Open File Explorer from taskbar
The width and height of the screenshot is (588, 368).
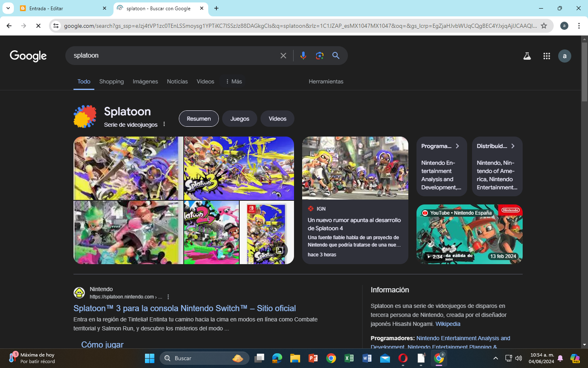(295, 358)
